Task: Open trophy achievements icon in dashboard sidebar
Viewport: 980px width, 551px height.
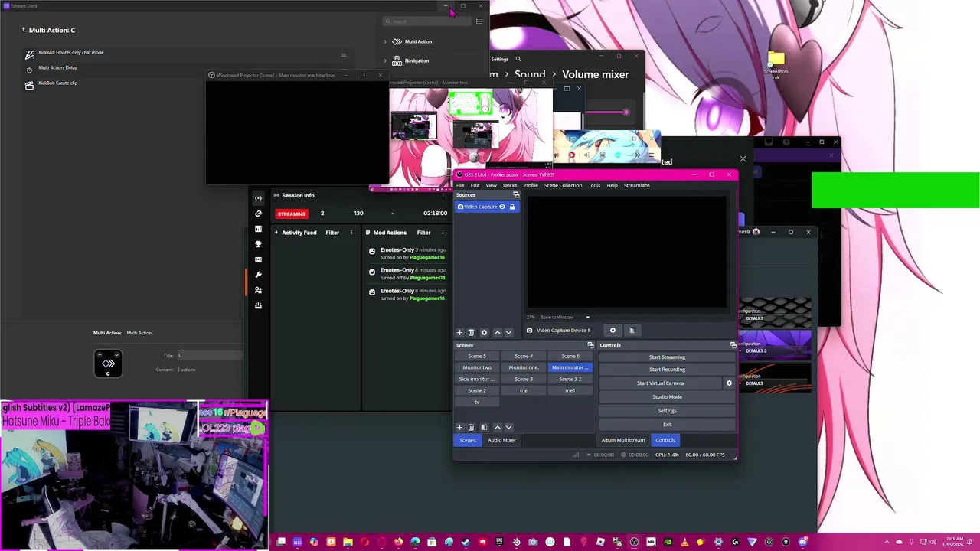Action: click(258, 244)
